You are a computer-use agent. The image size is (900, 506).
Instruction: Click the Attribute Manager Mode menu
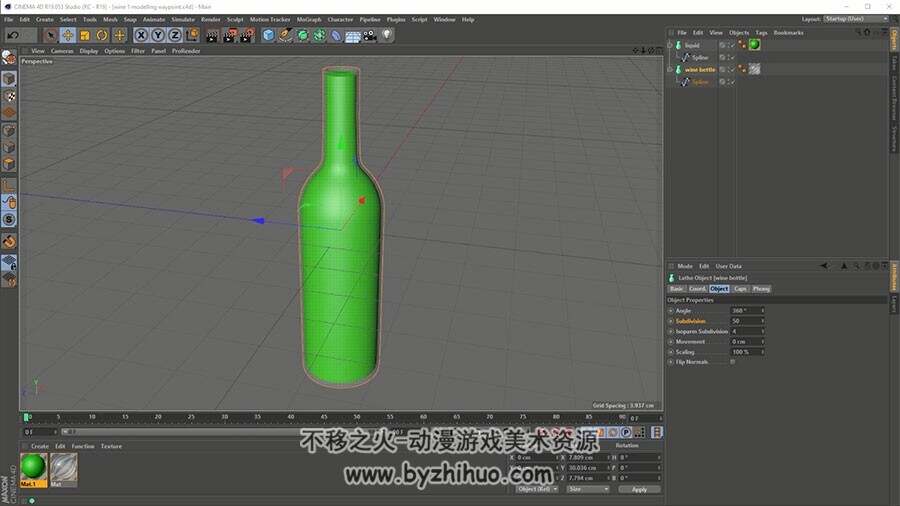click(x=684, y=266)
